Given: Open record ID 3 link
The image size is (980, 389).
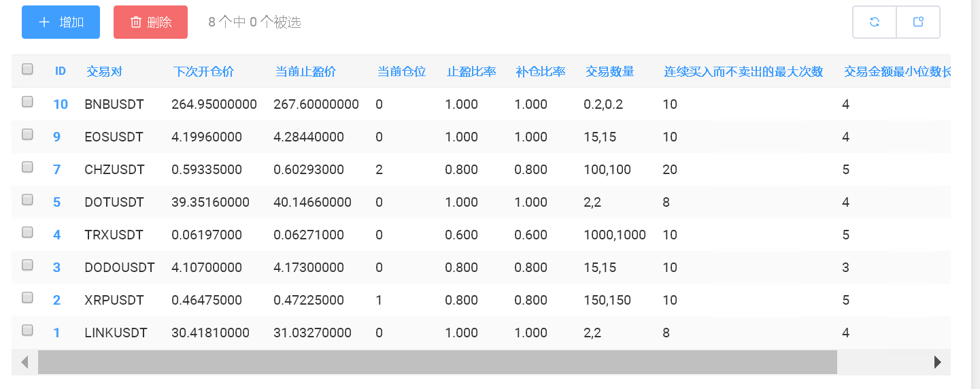Looking at the screenshot, I should 57,267.
